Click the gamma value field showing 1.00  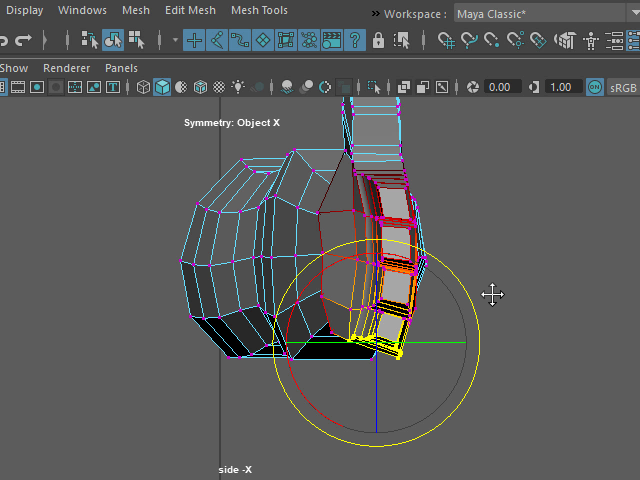tap(561, 87)
